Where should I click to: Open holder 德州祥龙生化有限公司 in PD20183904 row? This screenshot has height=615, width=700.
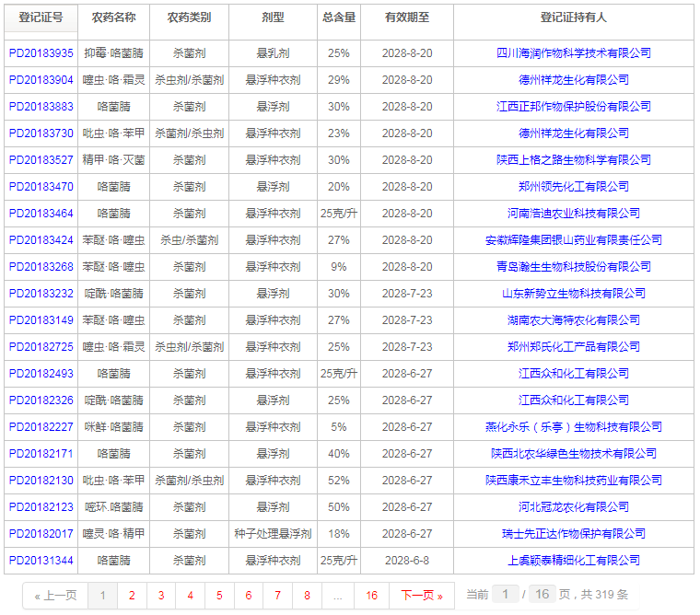click(574, 80)
